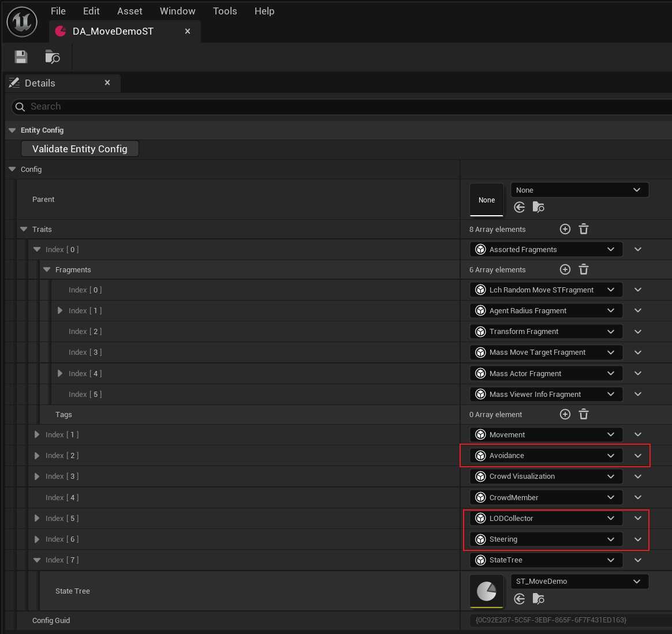
Task: Add a new element to Traits array
Action: pos(565,229)
